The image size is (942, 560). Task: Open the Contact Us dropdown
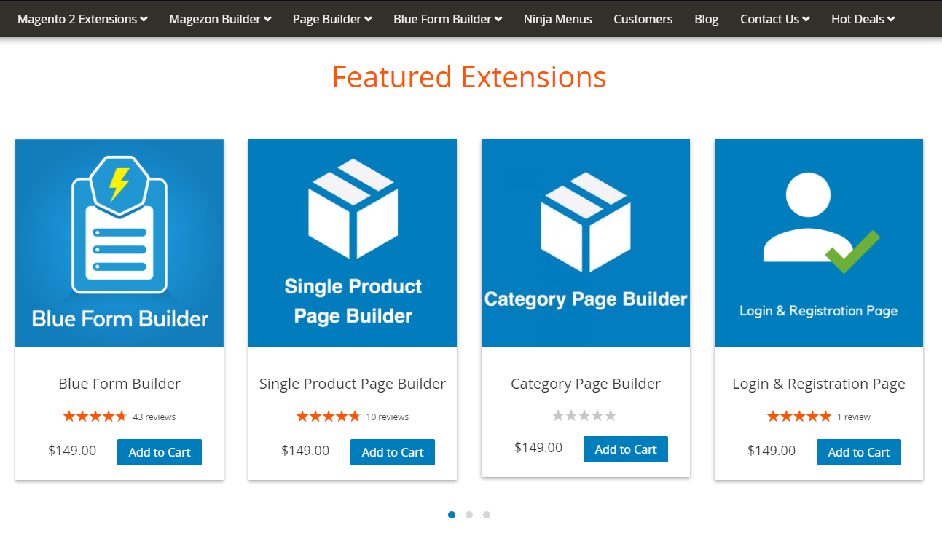tap(774, 19)
